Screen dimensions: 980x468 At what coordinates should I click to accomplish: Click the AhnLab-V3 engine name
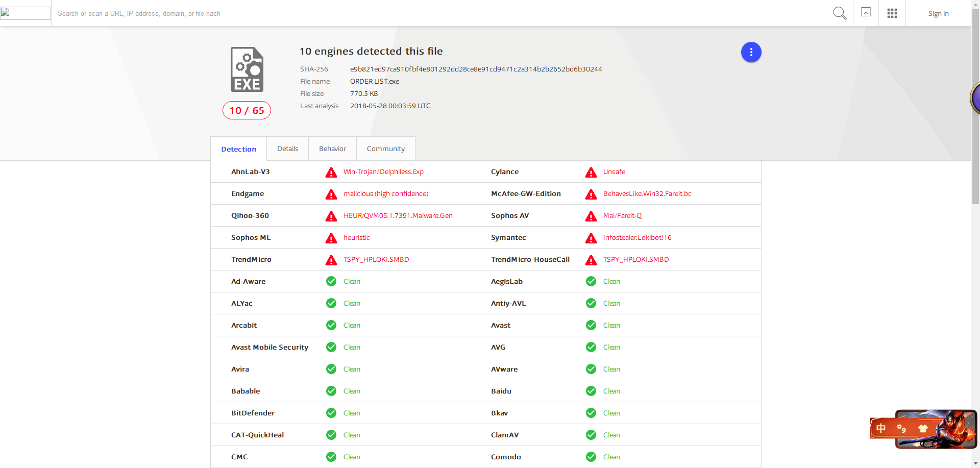coord(250,171)
